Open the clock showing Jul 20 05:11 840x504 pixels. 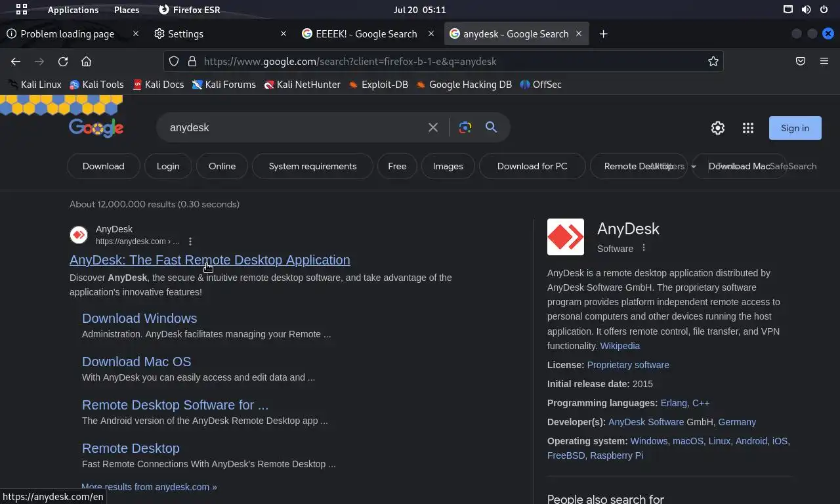(x=420, y=10)
